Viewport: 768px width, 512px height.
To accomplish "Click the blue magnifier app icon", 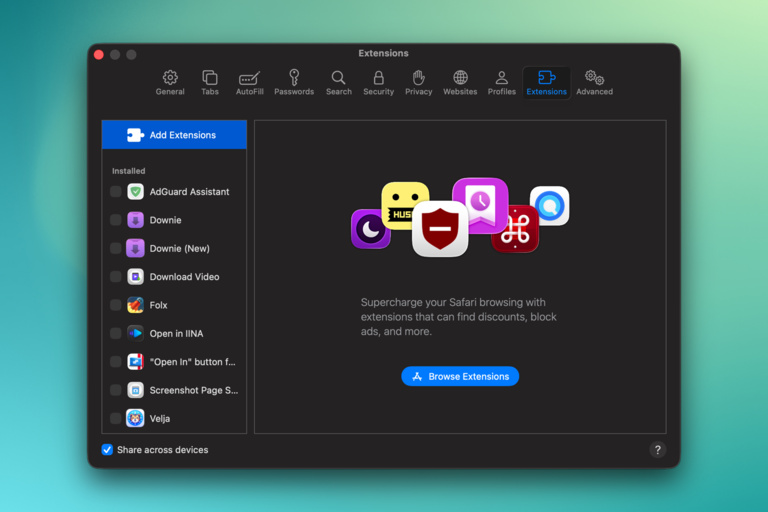I will pos(550,206).
